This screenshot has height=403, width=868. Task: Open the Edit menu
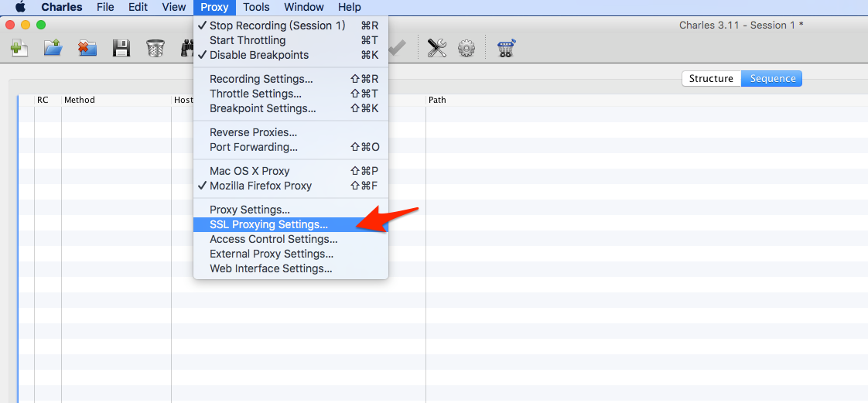click(x=138, y=7)
